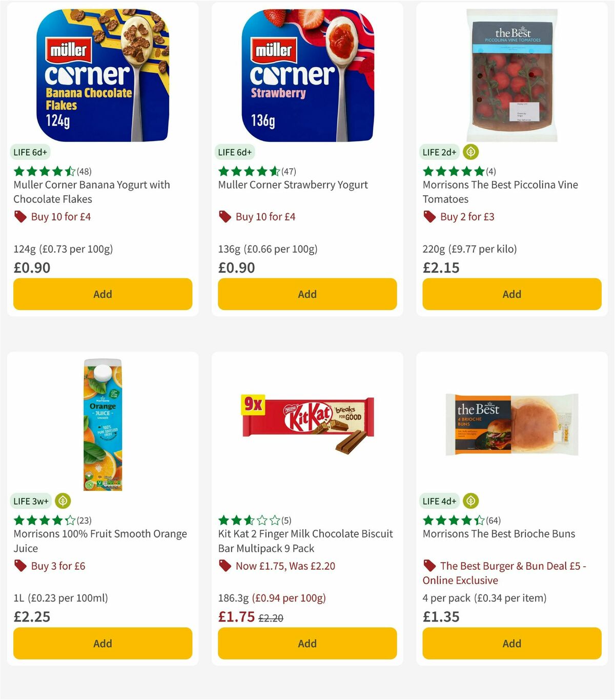Open the Muller Corner Strawberry Yogurt product page
The width and height of the screenshot is (615, 700).
coord(293,184)
